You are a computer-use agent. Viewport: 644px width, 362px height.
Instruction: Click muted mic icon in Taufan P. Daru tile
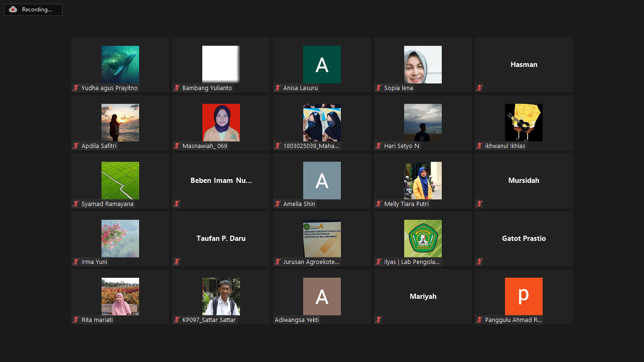[x=177, y=262]
